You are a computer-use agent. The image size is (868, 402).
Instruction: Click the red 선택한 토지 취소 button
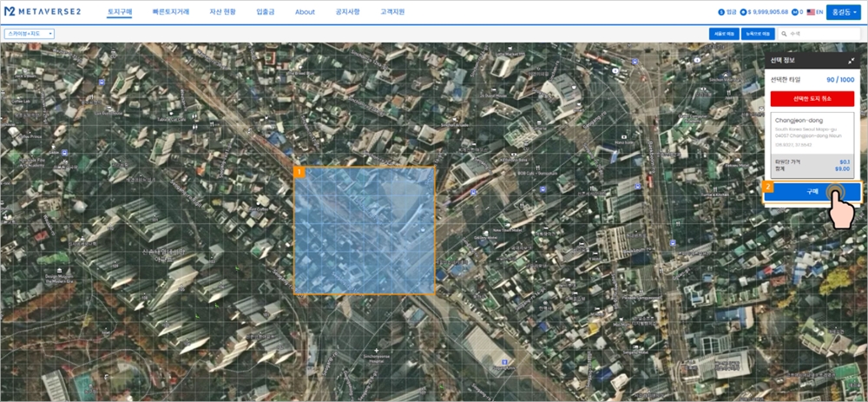click(812, 99)
